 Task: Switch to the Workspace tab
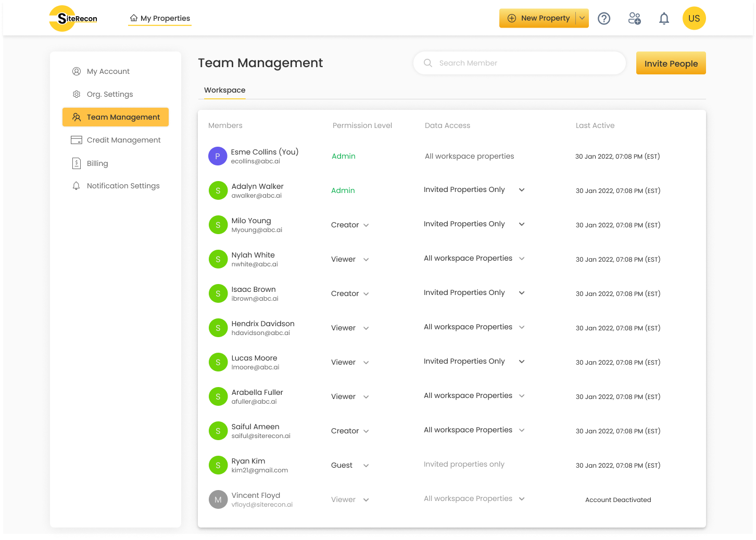[x=224, y=90]
